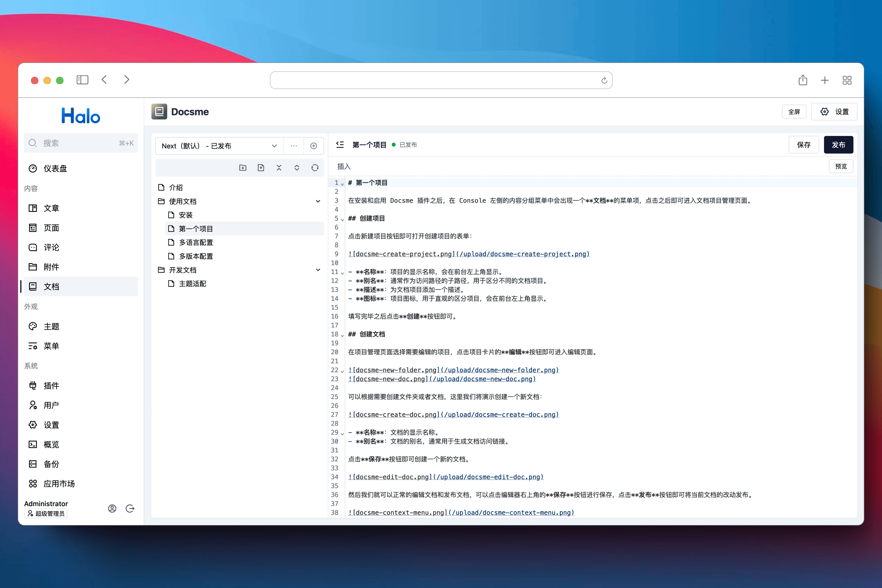Click the 发布 publish button
Image resolution: width=882 pixels, height=588 pixels.
click(839, 145)
